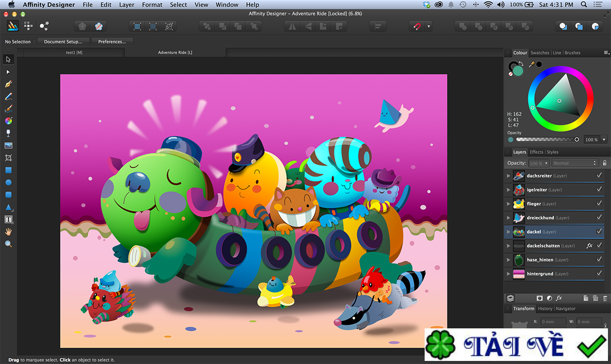The height and width of the screenshot is (364, 611).
Task: Choose the Hand view tool
Action: (x=8, y=232)
